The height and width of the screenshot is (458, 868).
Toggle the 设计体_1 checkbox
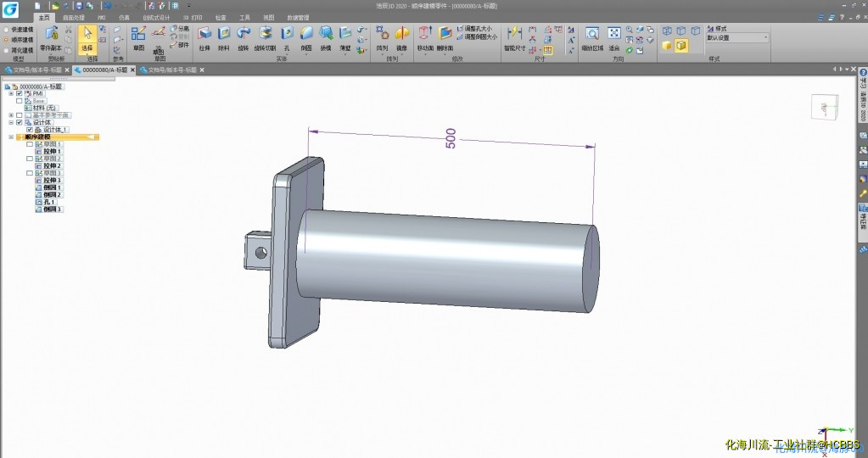click(30, 130)
